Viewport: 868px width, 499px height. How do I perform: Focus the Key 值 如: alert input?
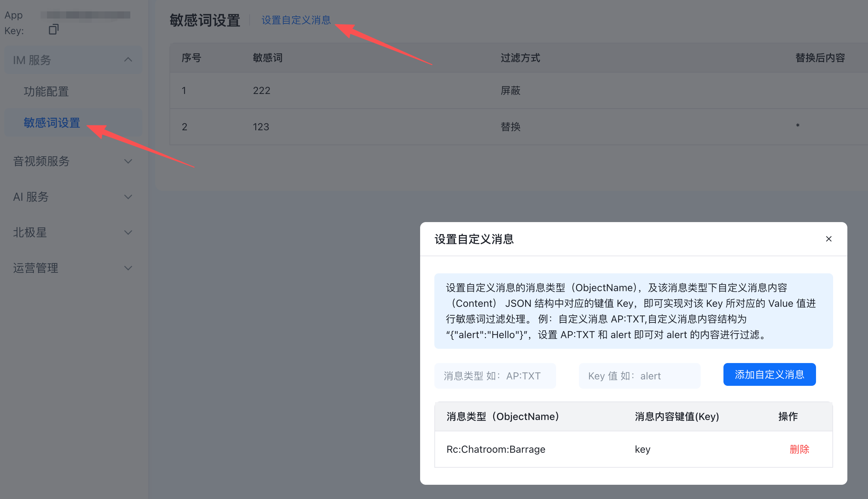point(639,376)
